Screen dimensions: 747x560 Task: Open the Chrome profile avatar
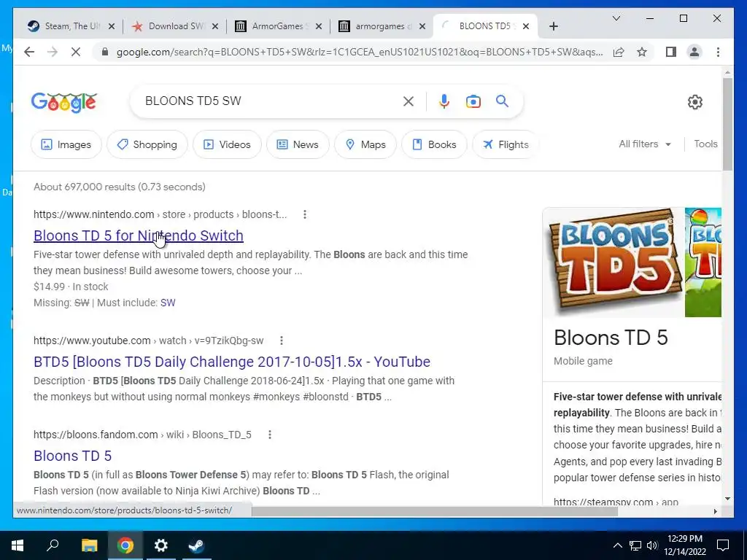[694, 52]
